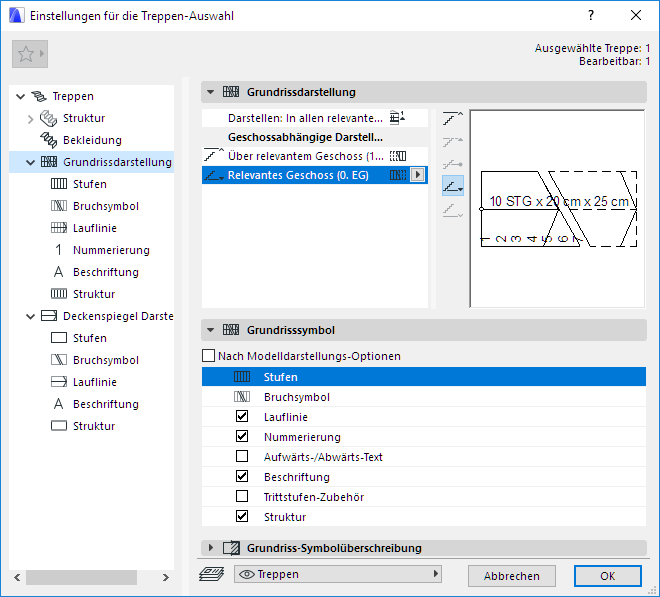This screenshot has height=597, width=660.
Task: Open Beschriftung under Grundrissdarstellung
Action: pyautogui.click(x=106, y=272)
